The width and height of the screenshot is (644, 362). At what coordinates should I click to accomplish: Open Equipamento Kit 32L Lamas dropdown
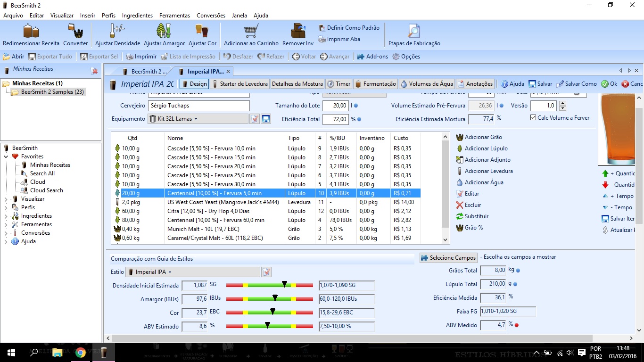click(x=198, y=119)
